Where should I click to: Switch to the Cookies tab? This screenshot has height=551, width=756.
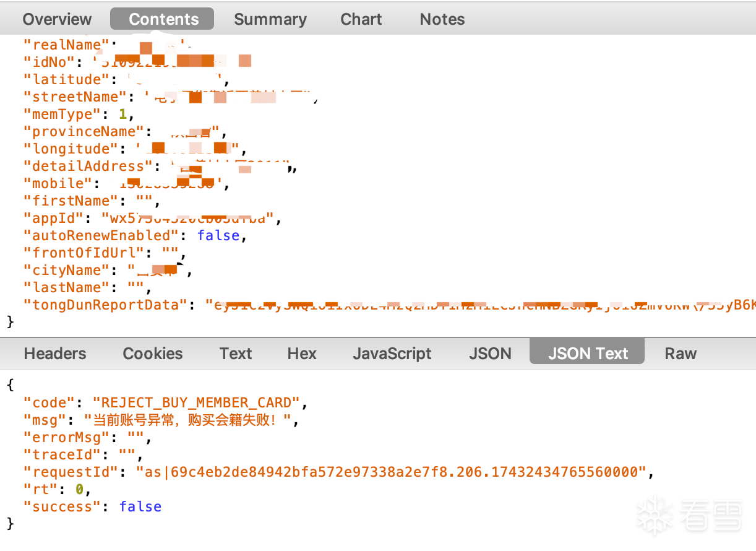(x=153, y=354)
